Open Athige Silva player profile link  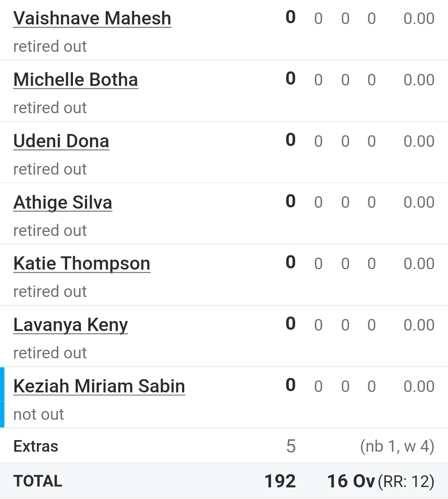(63, 203)
